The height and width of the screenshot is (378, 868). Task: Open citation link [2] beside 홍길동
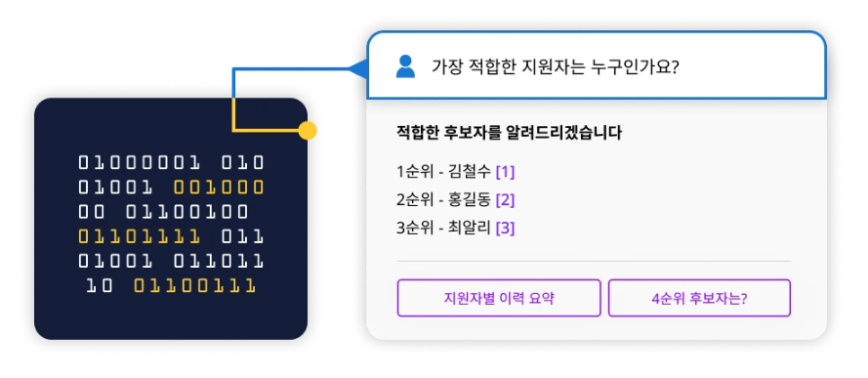tap(505, 200)
